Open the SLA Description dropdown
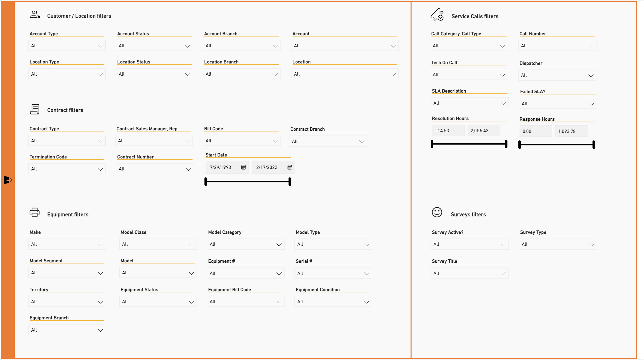This screenshot has width=644, height=360. tap(470, 103)
